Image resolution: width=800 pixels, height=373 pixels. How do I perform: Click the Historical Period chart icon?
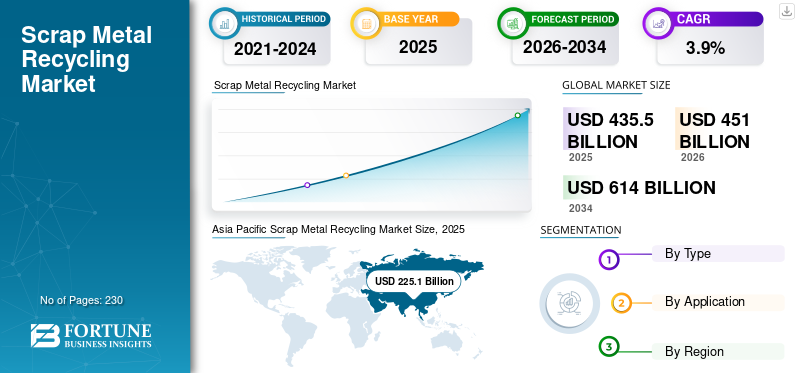[223, 22]
